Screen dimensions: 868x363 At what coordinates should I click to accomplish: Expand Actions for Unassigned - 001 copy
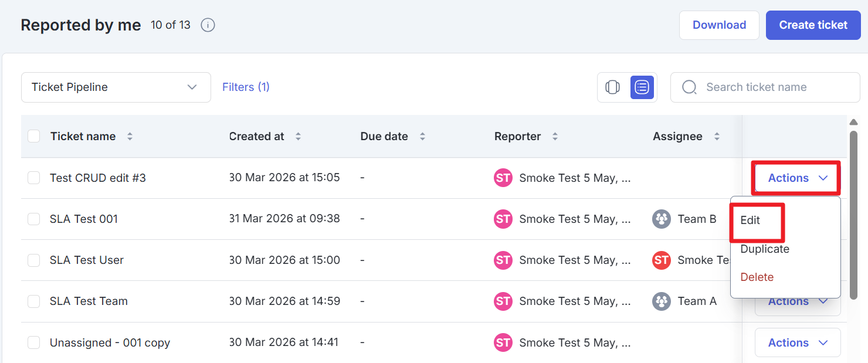tap(797, 342)
